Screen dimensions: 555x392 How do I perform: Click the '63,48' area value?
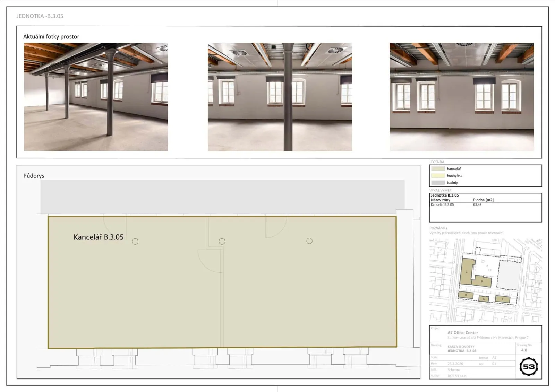pyautogui.click(x=477, y=204)
